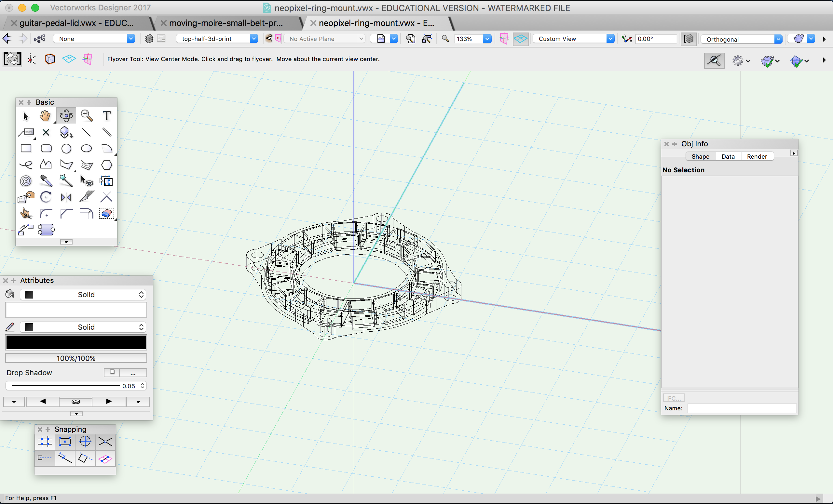Toggle Snap to Object in Snapping palette

point(65,442)
